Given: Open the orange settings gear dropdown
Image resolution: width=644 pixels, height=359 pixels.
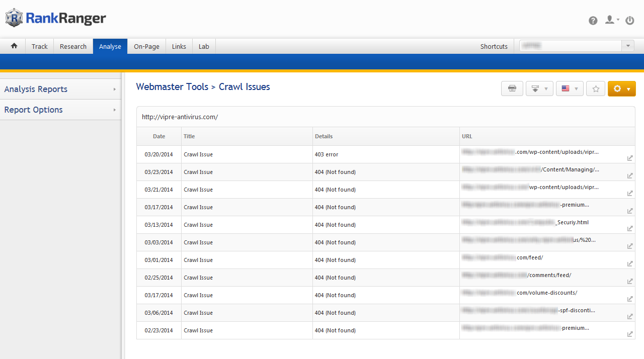Looking at the screenshot, I should pos(621,89).
